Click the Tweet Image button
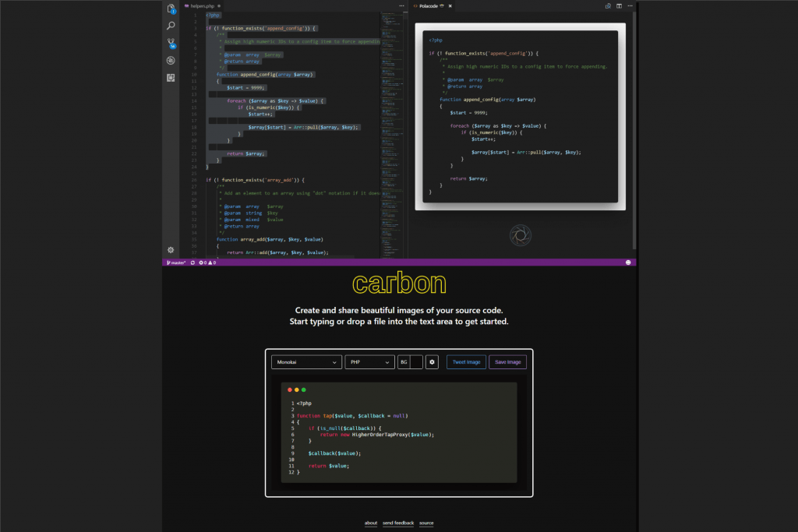 [466, 362]
